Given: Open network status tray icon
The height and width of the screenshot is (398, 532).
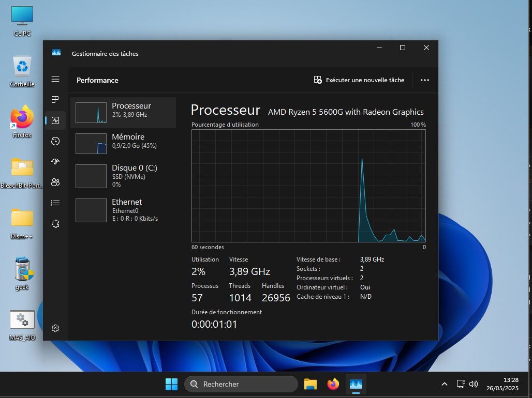Looking at the screenshot, I should (x=461, y=384).
